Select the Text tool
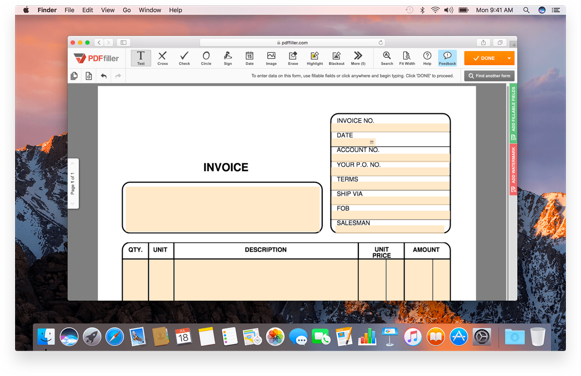This screenshot has width=581, height=376. [x=141, y=58]
